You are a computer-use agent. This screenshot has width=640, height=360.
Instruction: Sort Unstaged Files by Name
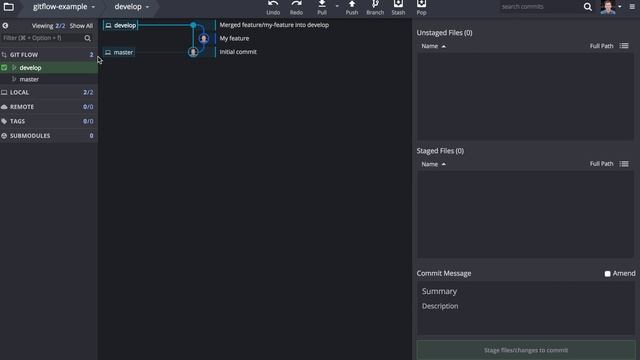[x=433, y=46]
